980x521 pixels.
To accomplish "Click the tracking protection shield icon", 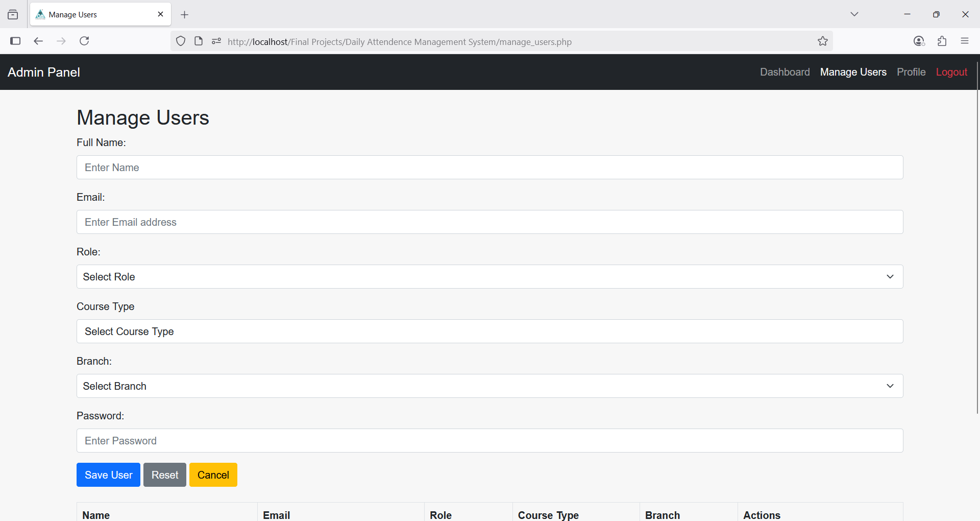I will [181, 41].
